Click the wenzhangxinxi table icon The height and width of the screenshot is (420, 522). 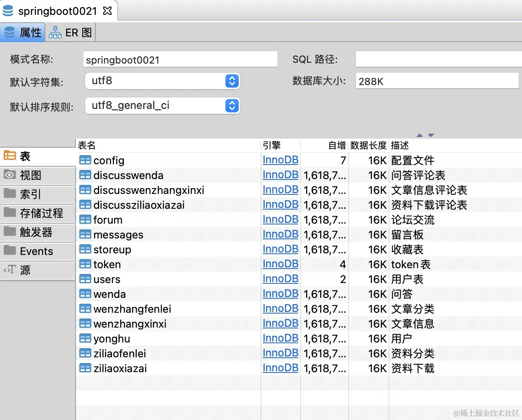coord(85,323)
